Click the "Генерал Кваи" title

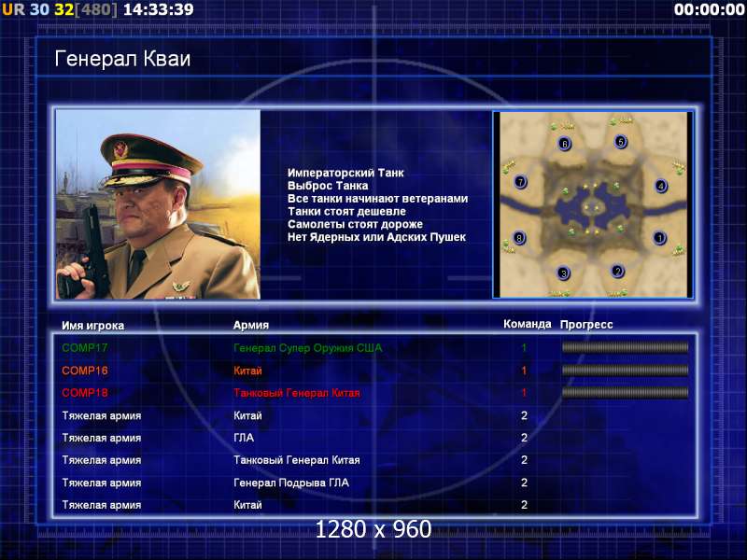tap(122, 59)
